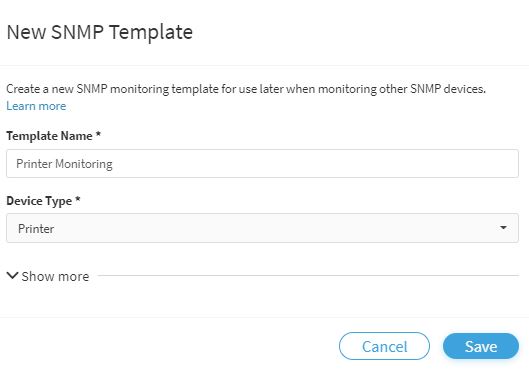Click the empty middle of the Device Type box

(270, 228)
